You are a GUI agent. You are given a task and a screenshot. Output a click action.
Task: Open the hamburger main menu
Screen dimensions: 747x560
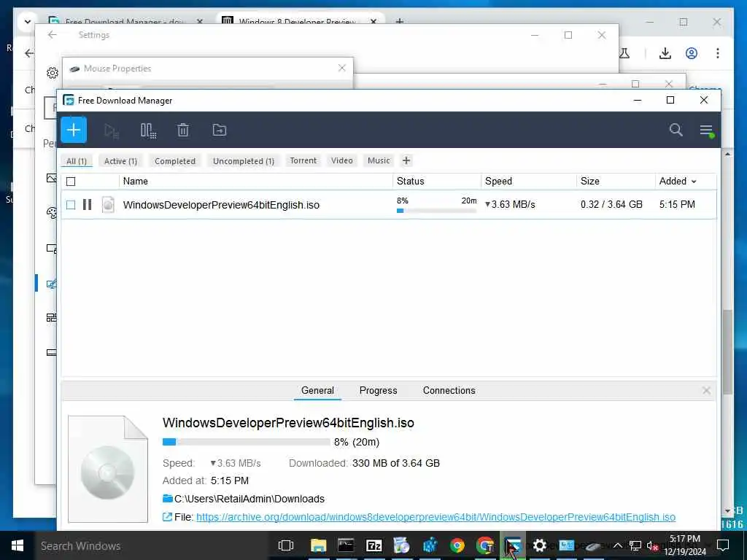[x=706, y=130]
